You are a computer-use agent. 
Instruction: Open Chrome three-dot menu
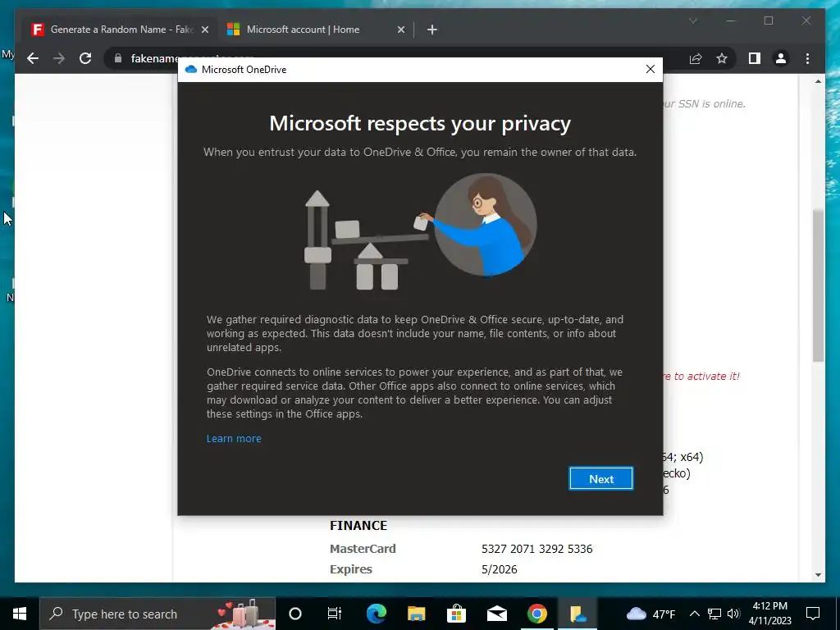tap(807, 58)
